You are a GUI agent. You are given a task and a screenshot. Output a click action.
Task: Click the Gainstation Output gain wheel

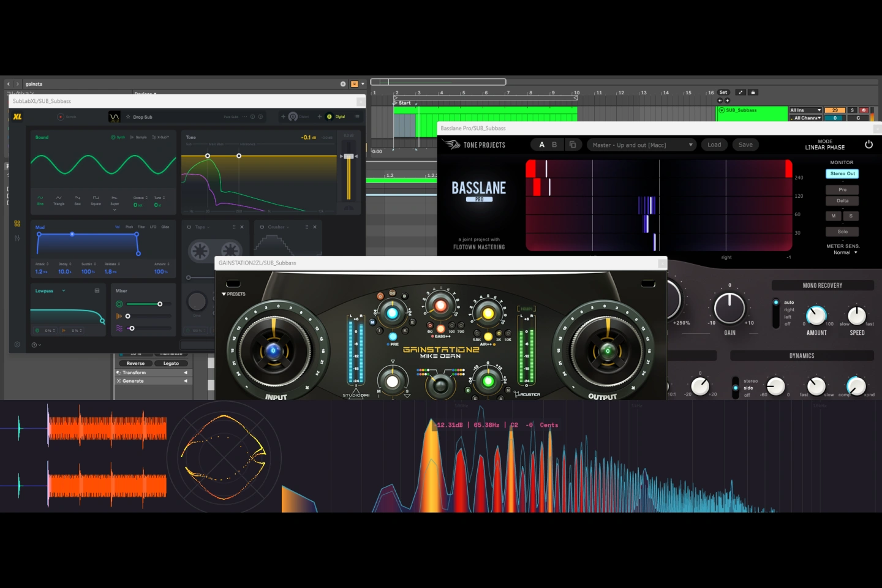607,350
